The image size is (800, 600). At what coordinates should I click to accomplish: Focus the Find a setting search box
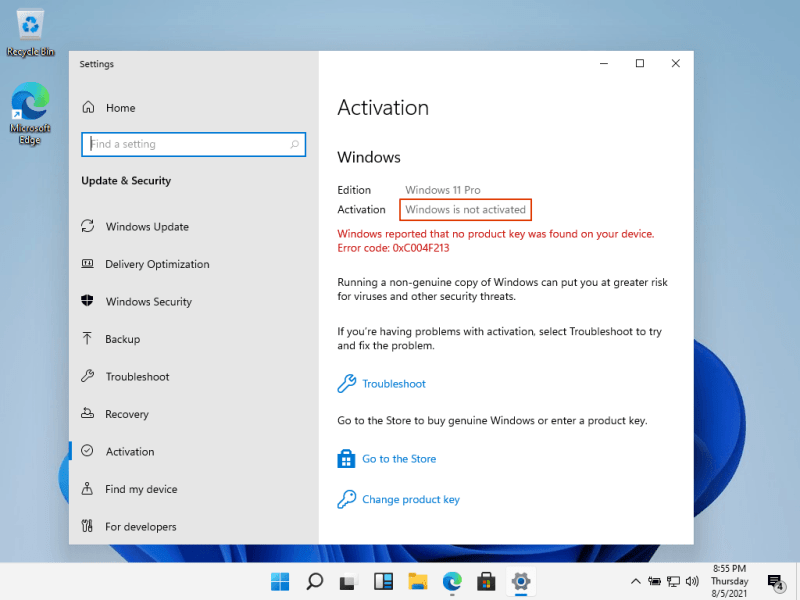pyautogui.click(x=193, y=144)
